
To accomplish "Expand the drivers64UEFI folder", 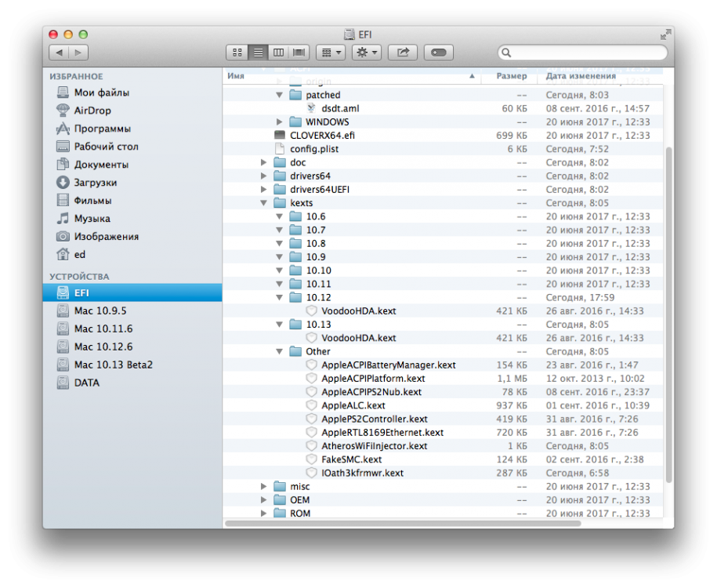I will click(x=263, y=190).
